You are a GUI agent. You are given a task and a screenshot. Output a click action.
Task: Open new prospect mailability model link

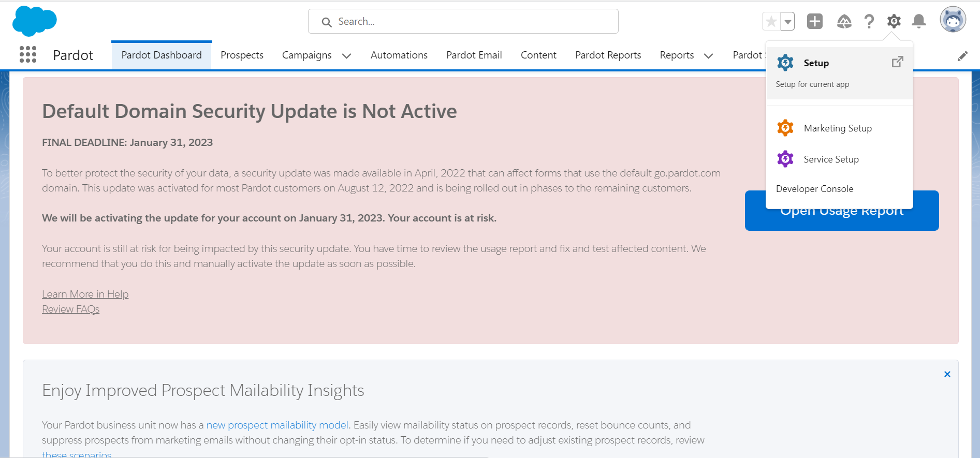[x=277, y=425]
